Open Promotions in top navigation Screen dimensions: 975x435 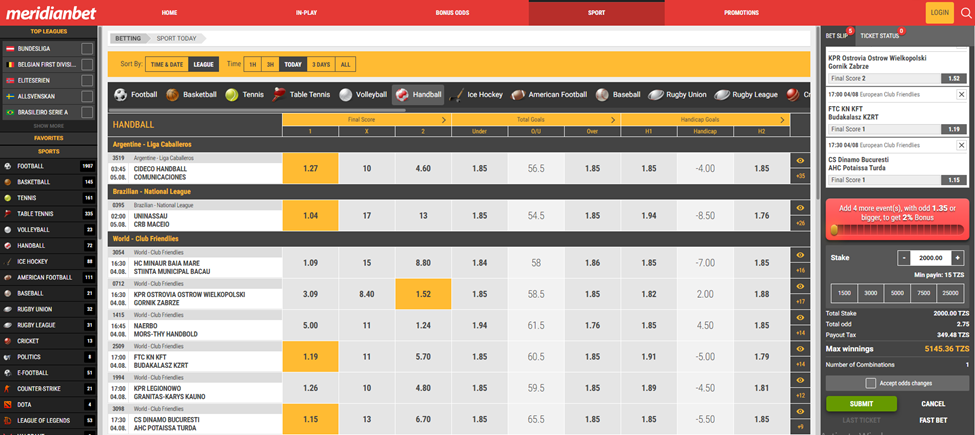point(741,12)
